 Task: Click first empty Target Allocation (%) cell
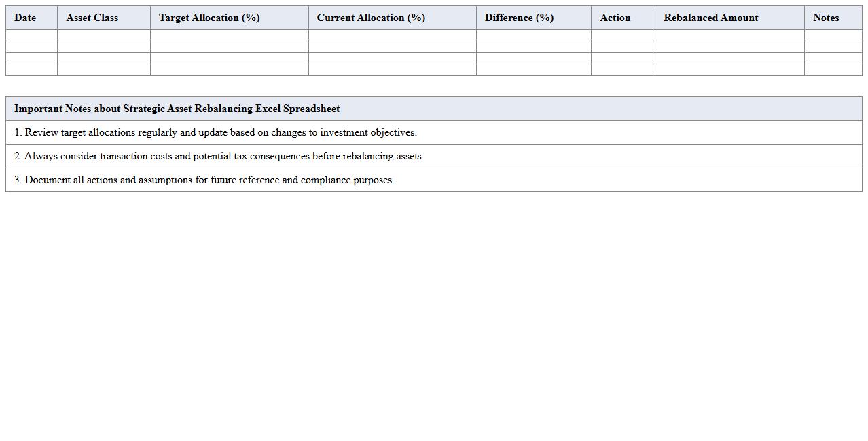(x=229, y=35)
